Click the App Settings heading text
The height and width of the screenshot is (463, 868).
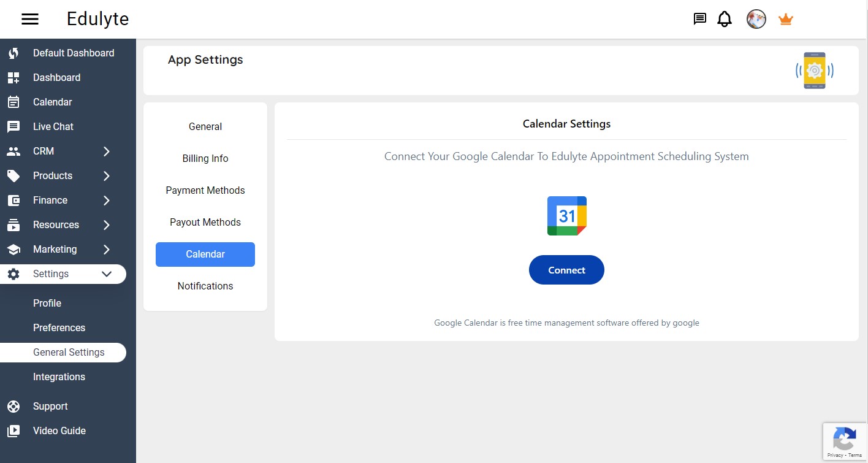point(205,60)
